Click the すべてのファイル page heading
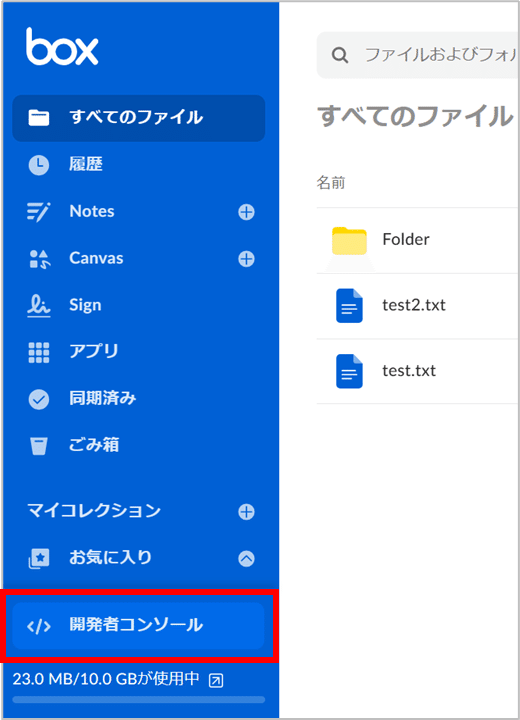This screenshot has height=720, width=520. [415, 116]
